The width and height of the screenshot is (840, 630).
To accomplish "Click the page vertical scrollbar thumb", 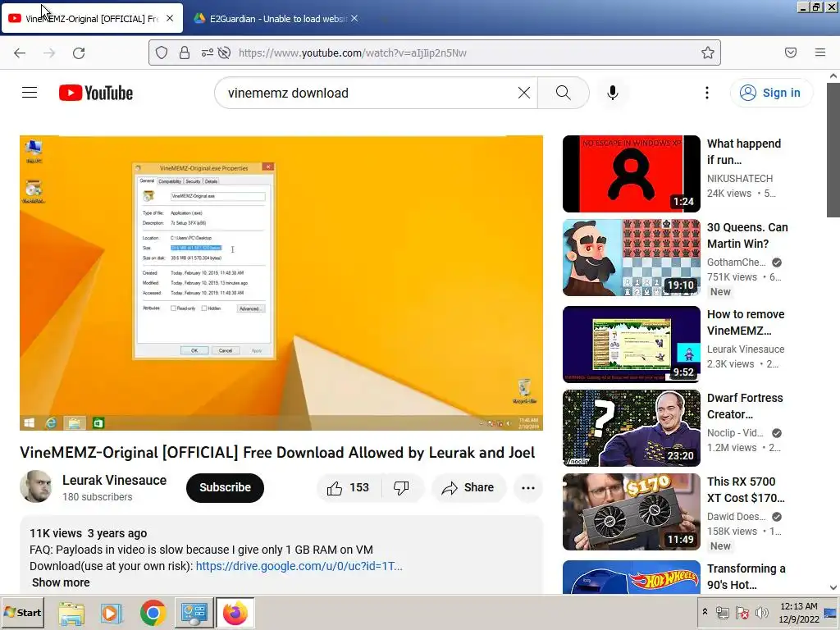I will tap(833, 150).
